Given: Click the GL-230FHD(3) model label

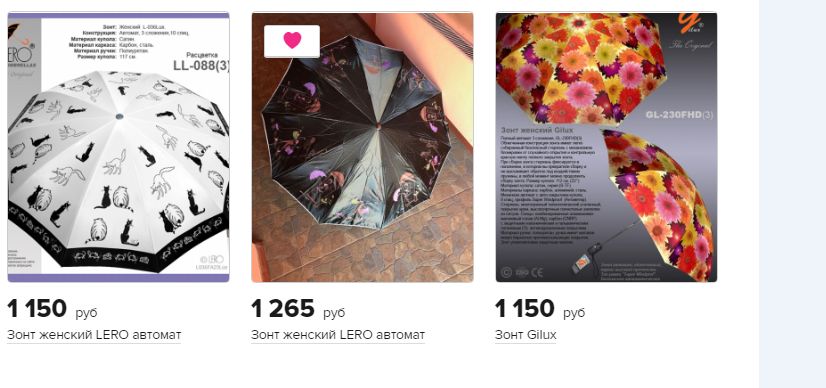Looking at the screenshot, I should click(679, 114).
